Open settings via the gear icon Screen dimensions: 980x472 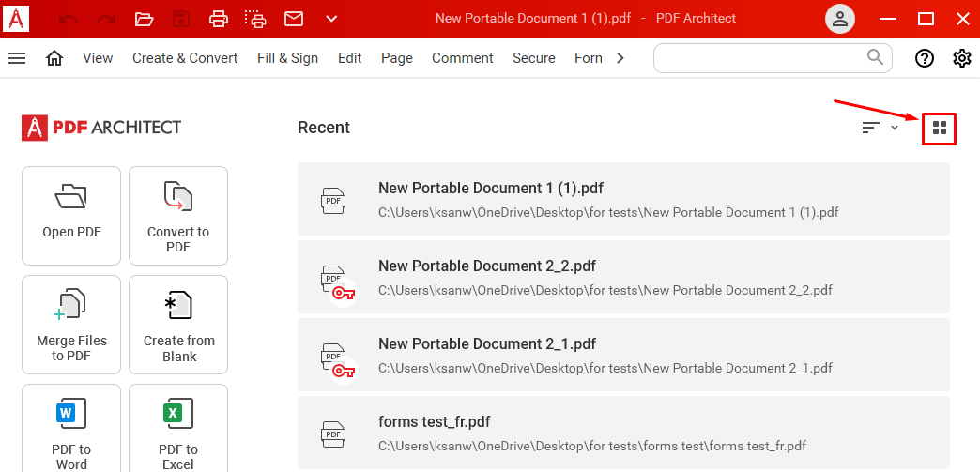point(962,58)
